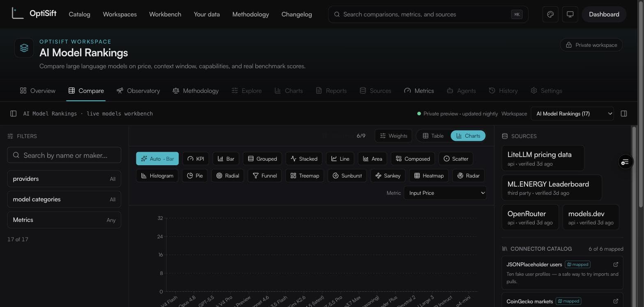The image size is (644, 307).
Task: Expand the providers filter
Action: [64, 179]
